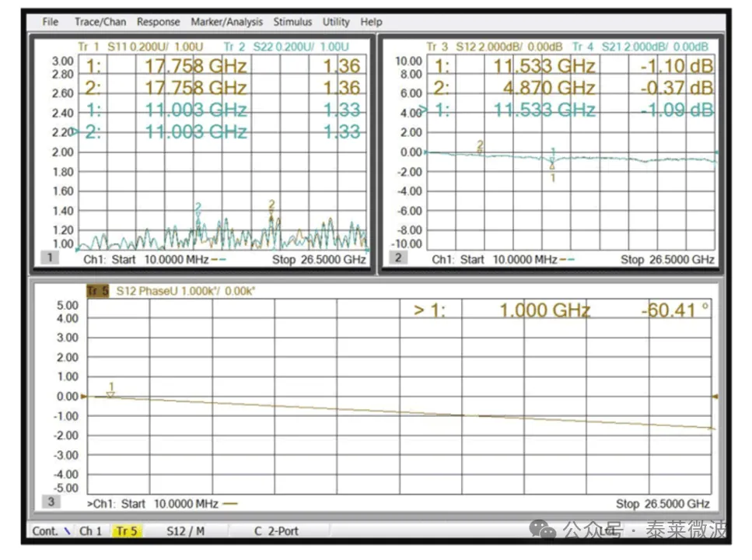This screenshot has width=752, height=560.
Task: Select marker 1 triangle on phase trace
Action: [111, 394]
